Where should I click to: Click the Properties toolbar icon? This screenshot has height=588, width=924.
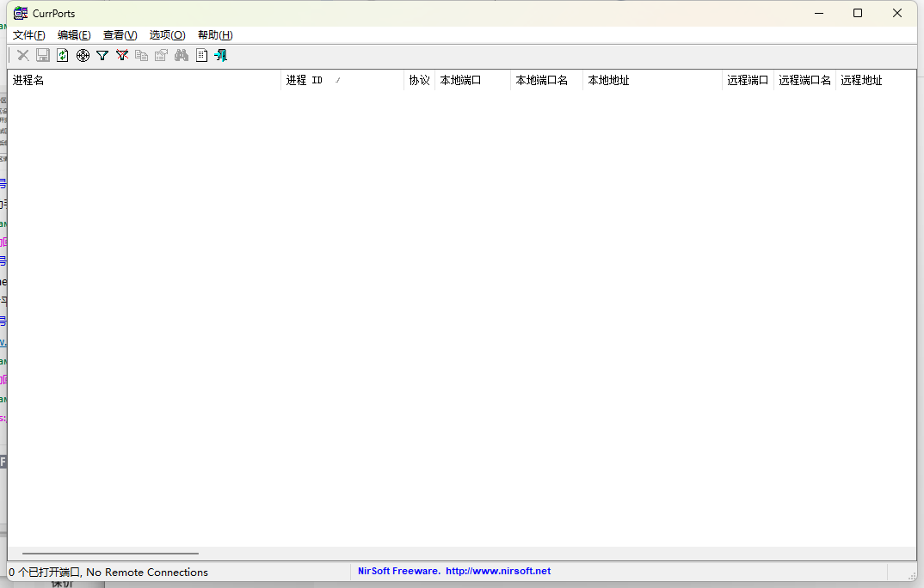click(x=161, y=55)
